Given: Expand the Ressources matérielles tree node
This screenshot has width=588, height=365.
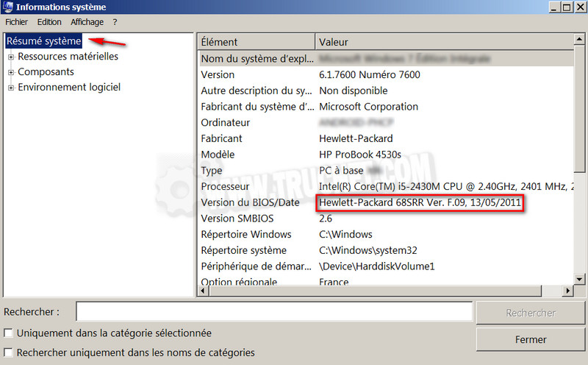Looking at the screenshot, I should 11,57.
